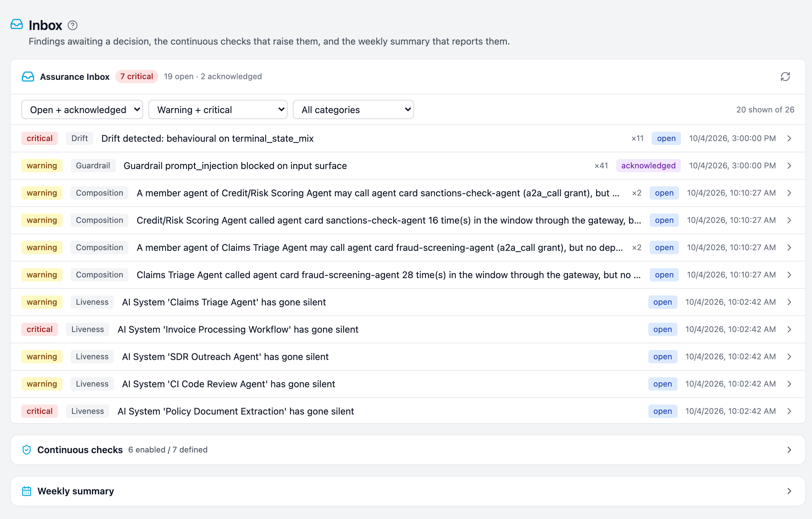Click '20 shown of 26' counter
The height and width of the screenshot is (519, 812).
pyautogui.click(x=765, y=110)
